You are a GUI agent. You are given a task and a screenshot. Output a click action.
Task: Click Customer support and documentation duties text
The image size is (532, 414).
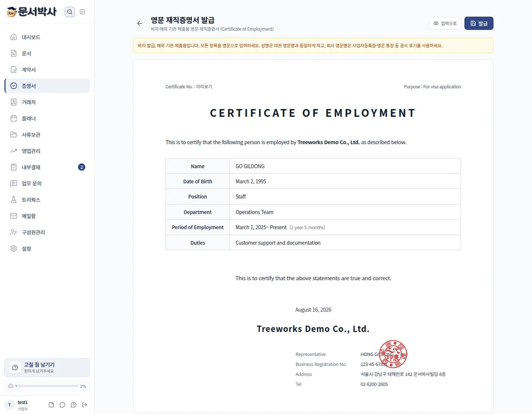pyautogui.click(x=278, y=243)
